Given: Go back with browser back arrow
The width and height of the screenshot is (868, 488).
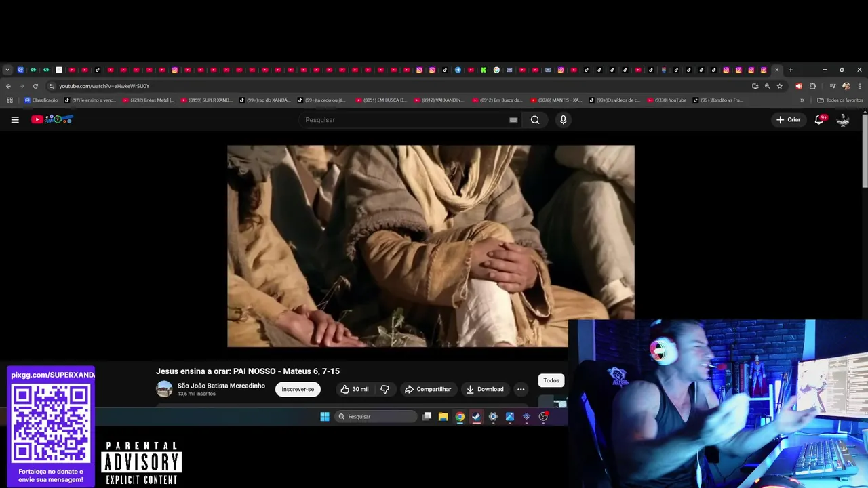Looking at the screenshot, I should (x=8, y=86).
